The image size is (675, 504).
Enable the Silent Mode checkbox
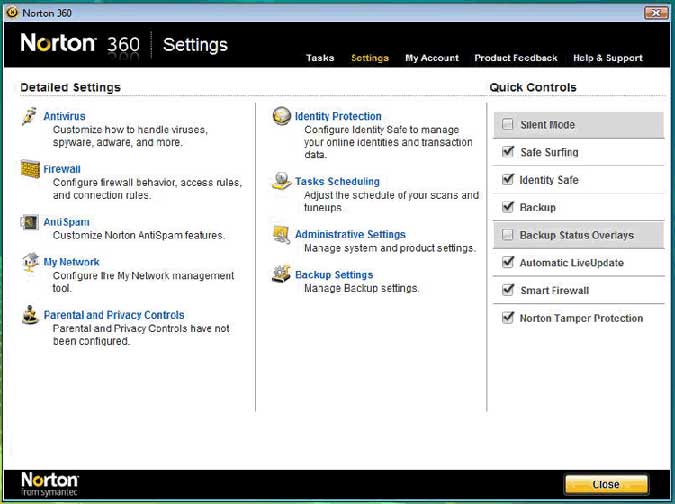coord(508,124)
